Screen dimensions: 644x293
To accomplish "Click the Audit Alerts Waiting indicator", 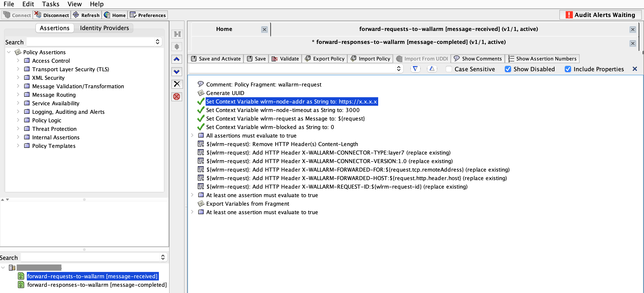I will (600, 15).
